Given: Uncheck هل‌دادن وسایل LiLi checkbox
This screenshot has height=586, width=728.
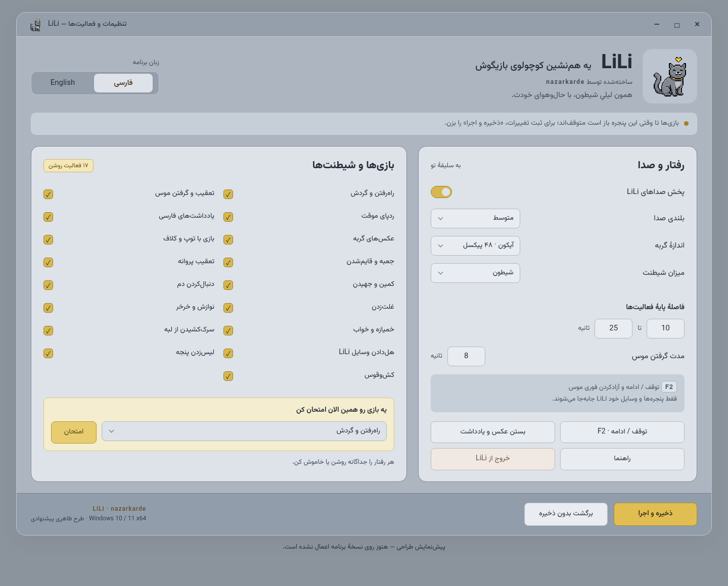Looking at the screenshot, I should point(229,354).
